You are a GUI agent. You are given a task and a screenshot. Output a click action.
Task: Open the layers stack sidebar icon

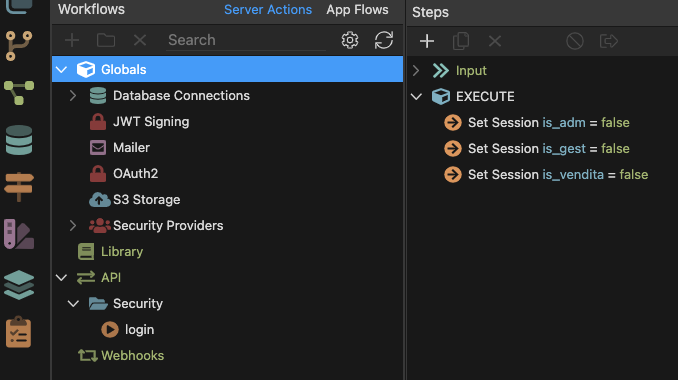19,284
